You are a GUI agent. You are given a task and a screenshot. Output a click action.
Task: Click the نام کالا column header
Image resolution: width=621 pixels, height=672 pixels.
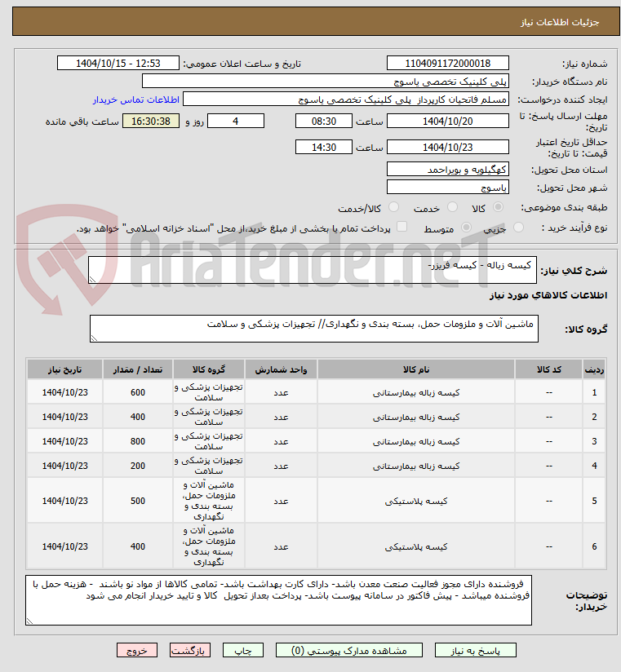coord(416,369)
